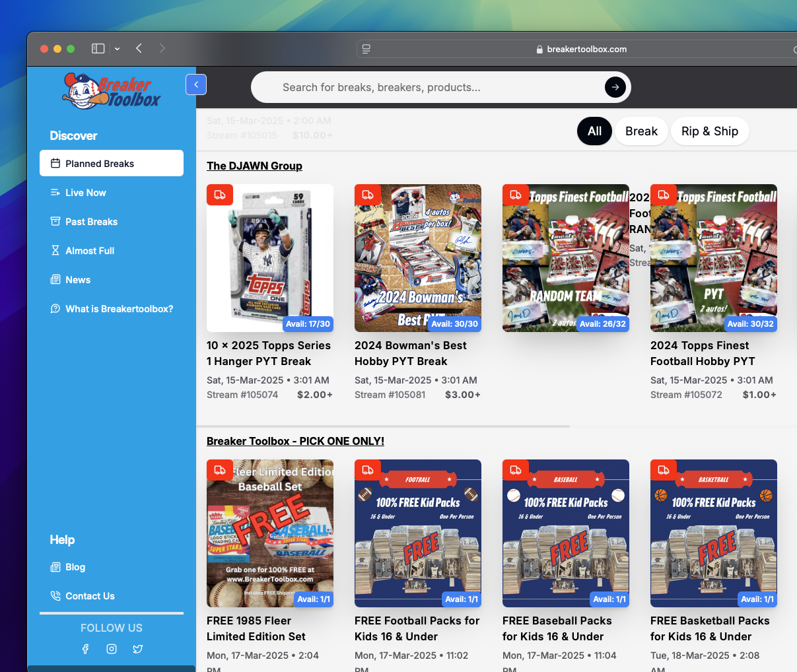Open The DJAWN Group breaker link
The height and width of the screenshot is (672, 797).
(x=254, y=166)
